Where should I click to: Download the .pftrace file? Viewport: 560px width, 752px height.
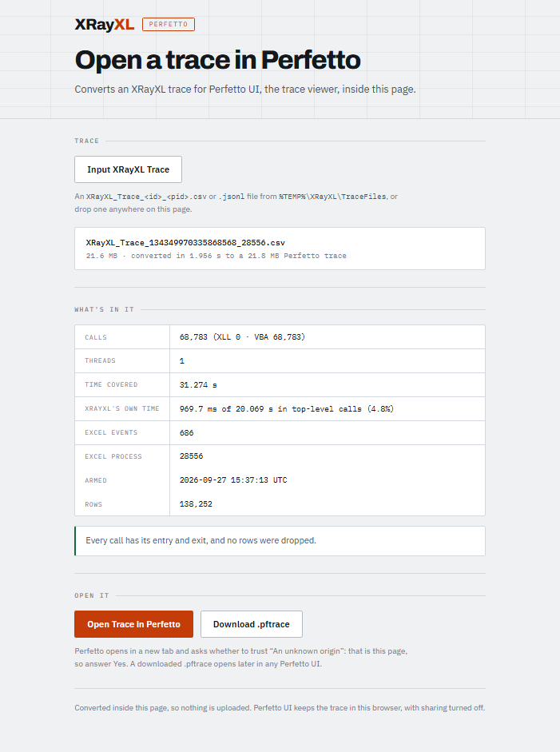pyautogui.click(x=251, y=624)
